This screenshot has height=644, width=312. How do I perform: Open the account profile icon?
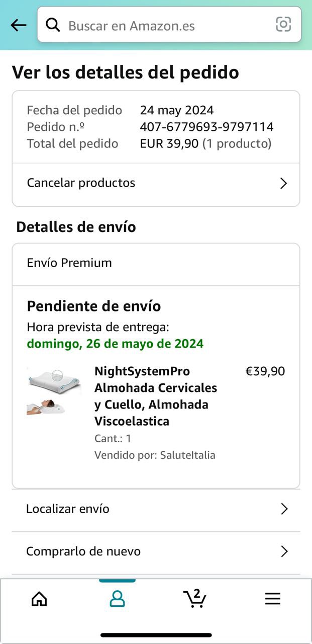(117, 599)
